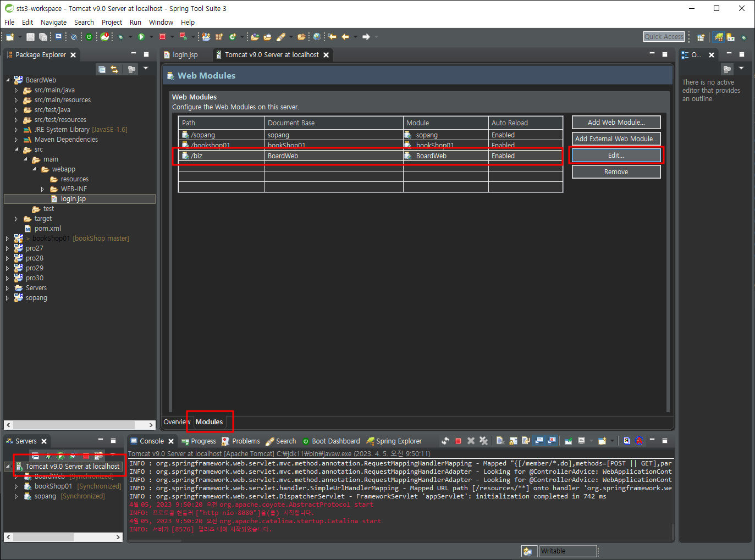Open the Window menu
The image size is (755, 560).
(x=161, y=23)
